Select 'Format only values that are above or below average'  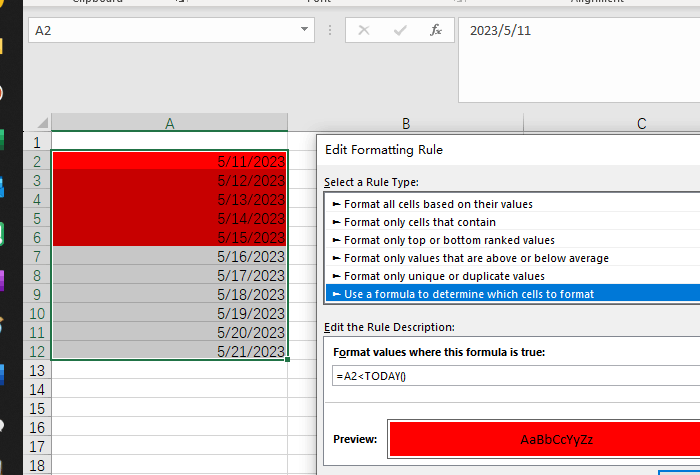(513, 258)
